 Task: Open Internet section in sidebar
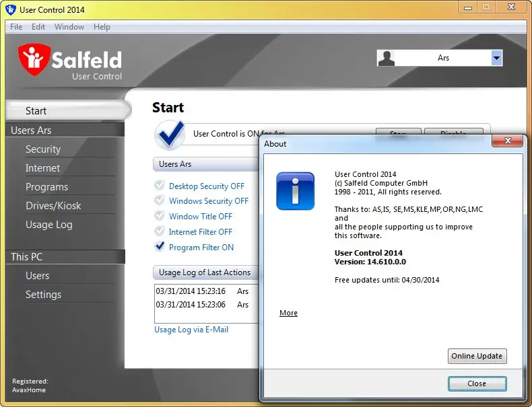(42, 168)
